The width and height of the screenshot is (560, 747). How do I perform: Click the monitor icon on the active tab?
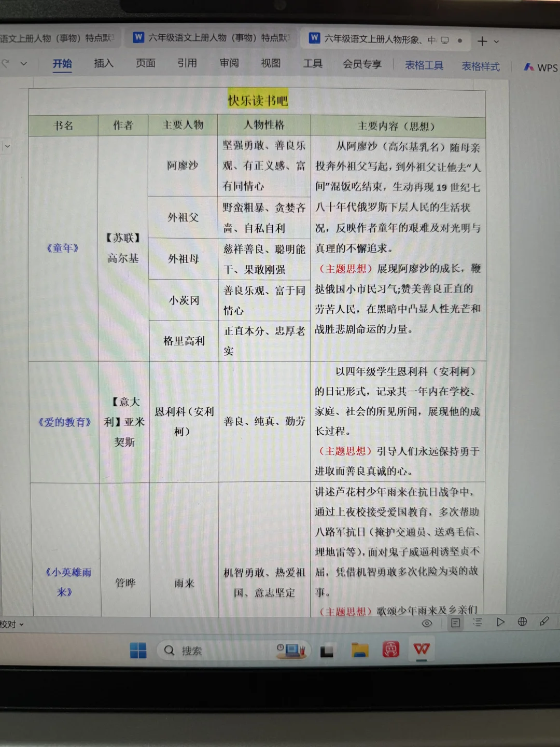[445, 40]
